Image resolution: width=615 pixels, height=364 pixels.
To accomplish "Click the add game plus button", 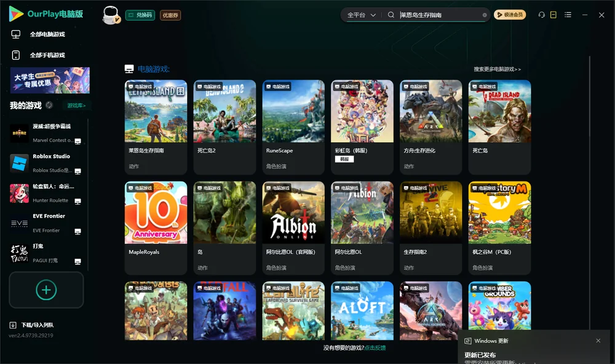I will [46, 290].
